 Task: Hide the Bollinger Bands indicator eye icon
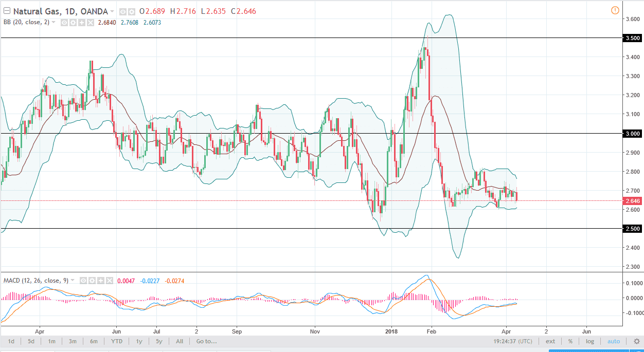(x=64, y=23)
